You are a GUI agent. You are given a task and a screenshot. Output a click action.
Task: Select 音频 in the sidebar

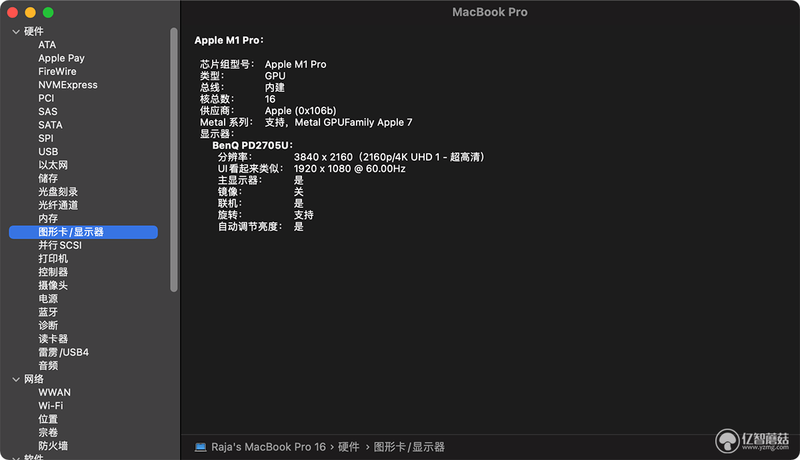[48, 366]
